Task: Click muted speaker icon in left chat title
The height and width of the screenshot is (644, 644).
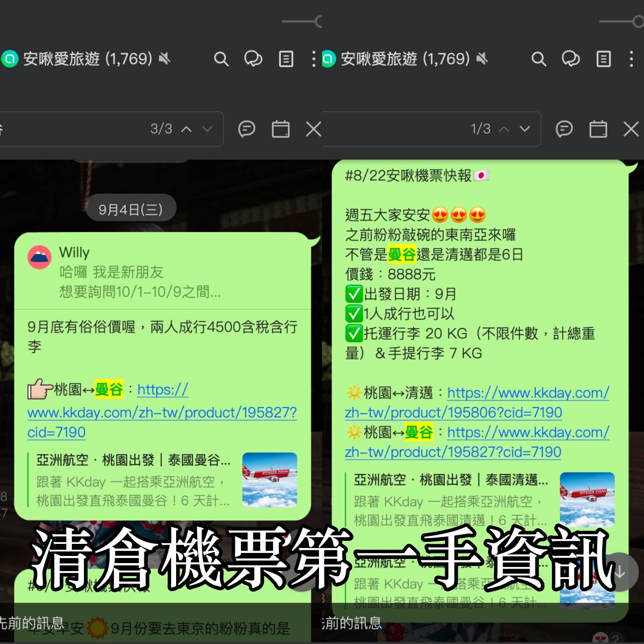Action: point(165,59)
